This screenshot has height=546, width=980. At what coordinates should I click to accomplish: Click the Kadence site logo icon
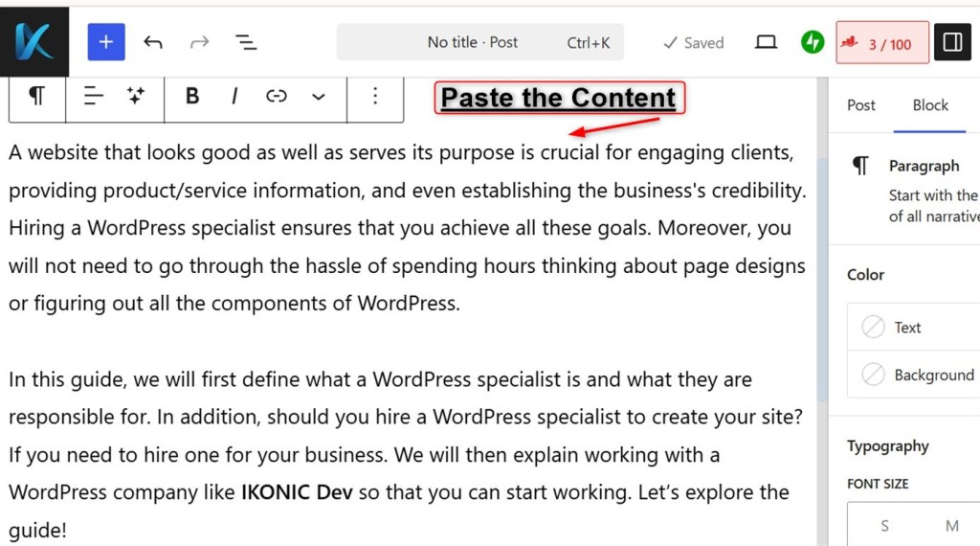[x=34, y=42]
